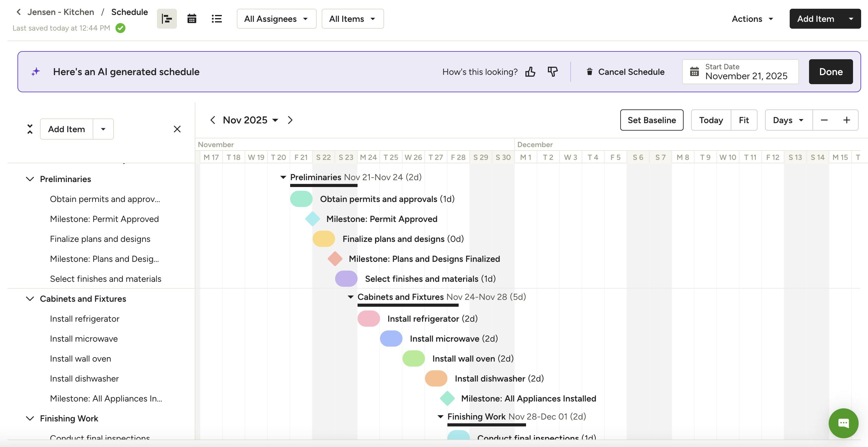868x447 pixels.
Task: Open the Actions menu
Action: click(753, 19)
